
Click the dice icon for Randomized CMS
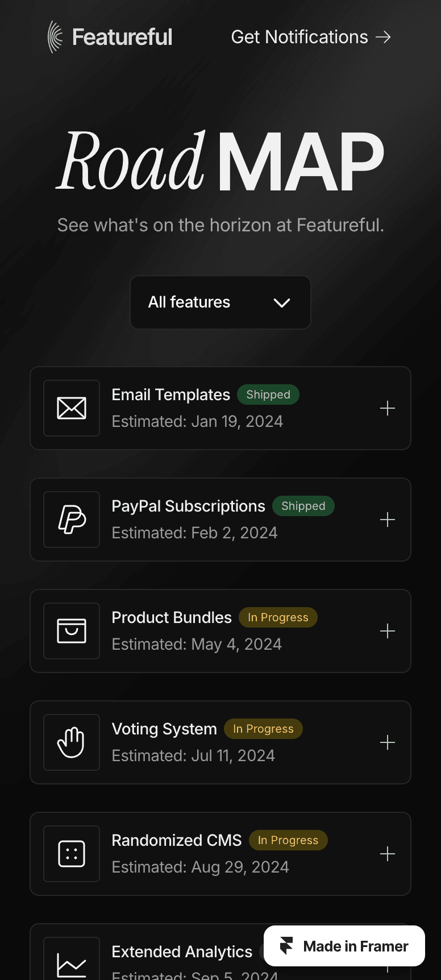(72, 854)
